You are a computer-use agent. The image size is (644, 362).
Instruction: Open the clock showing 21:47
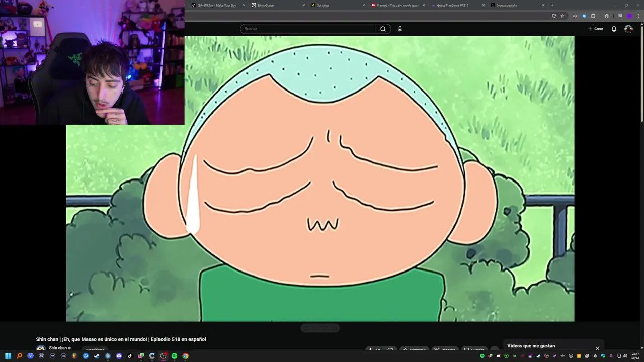click(x=635, y=356)
